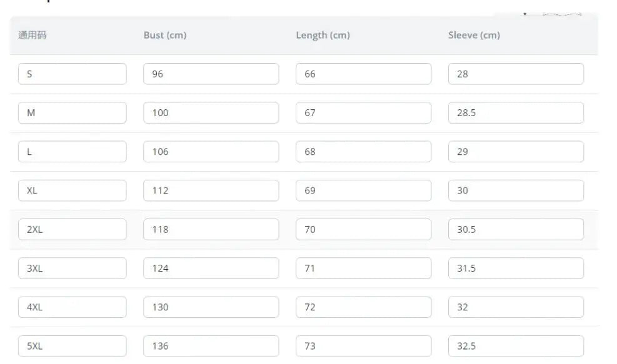Click the XL size field

[x=72, y=190]
